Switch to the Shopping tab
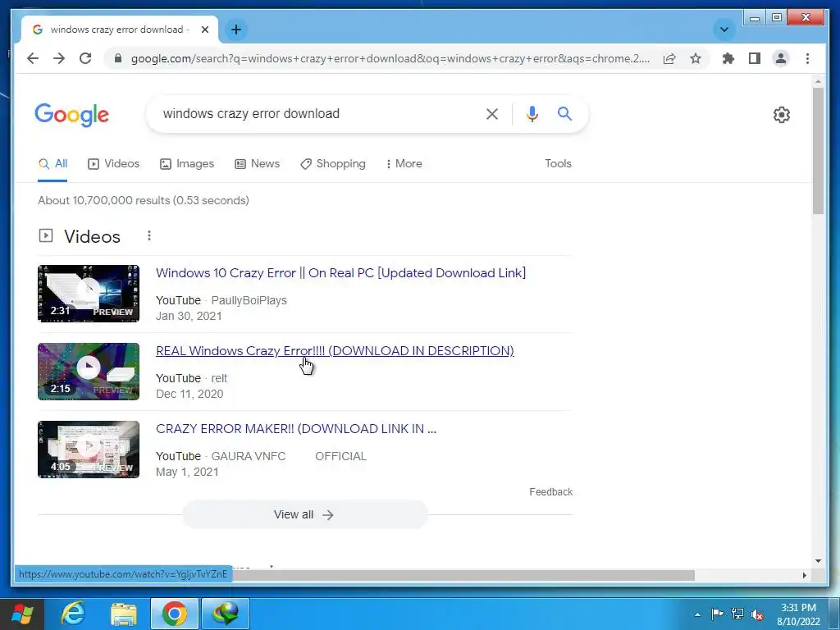Viewport: 840px width, 630px height. (333, 164)
